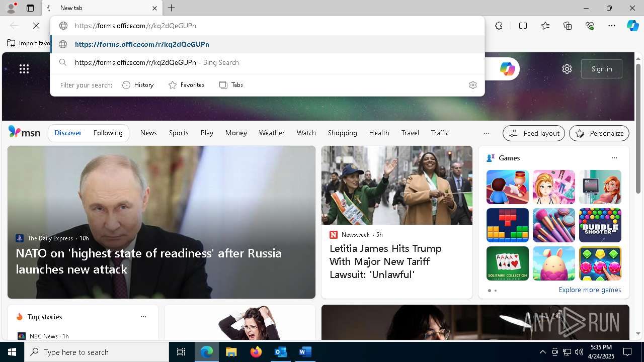The height and width of the screenshot is (362, 644).
Task: Open the Copilot sidebar icon
Action: pyautogui.click(x=633, y=26)
